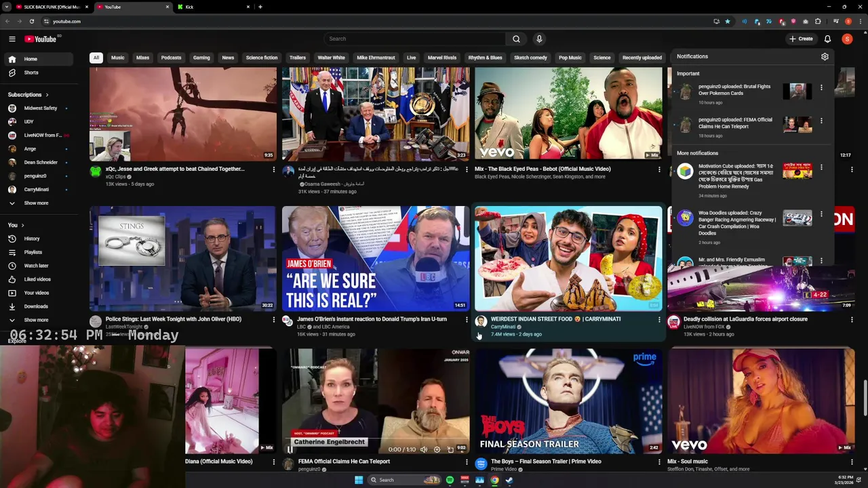
Task: Pause the FEMA video inline preview
Action: pyautogui.click(x=290, y=449)
